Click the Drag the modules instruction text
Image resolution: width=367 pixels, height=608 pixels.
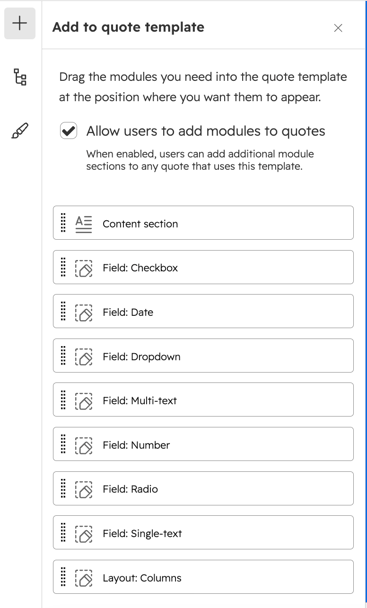pos(203,87)
